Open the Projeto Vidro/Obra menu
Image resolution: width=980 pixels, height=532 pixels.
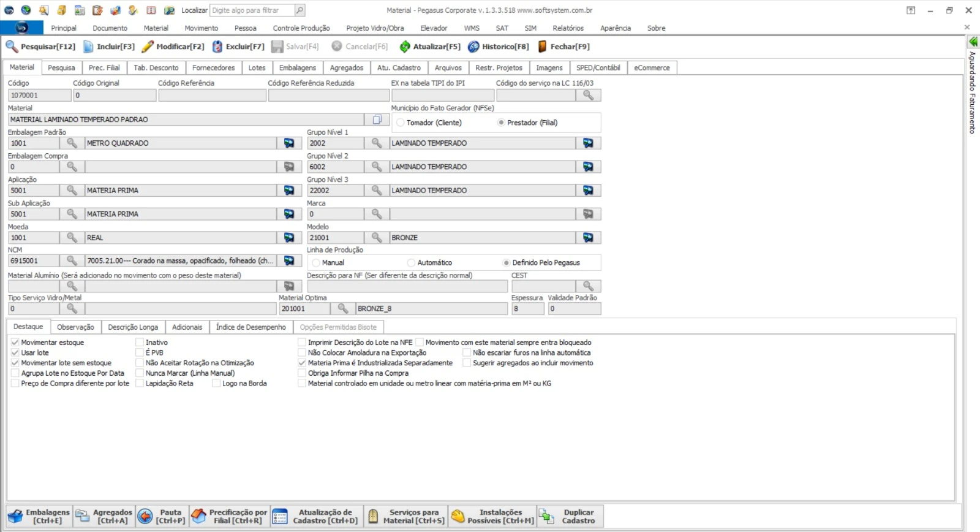pos(375,28)
